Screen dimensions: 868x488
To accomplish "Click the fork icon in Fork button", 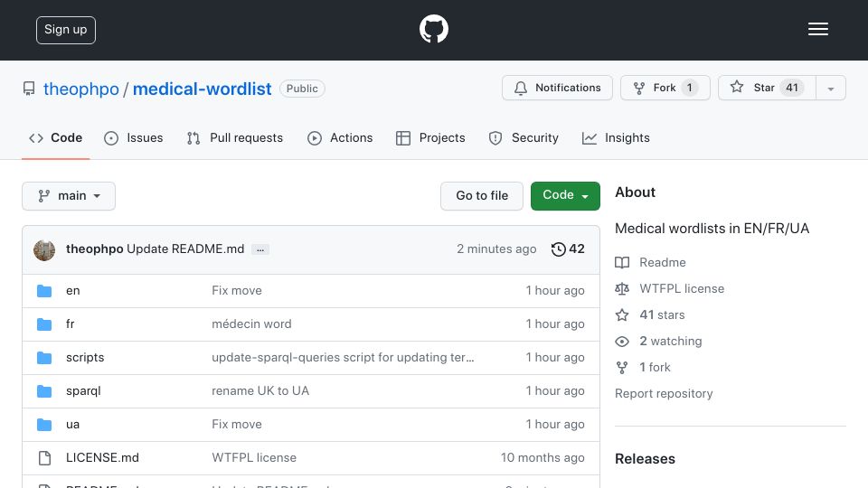I will pos(639,88).
